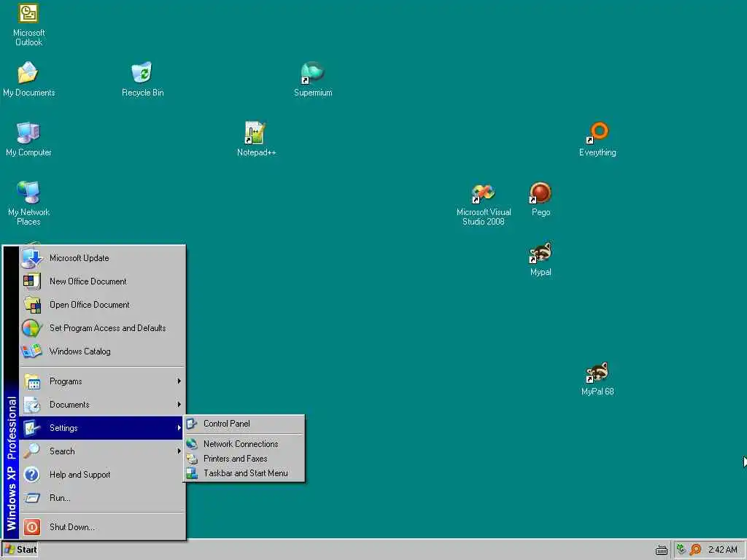This screenshot has width=747, height=560.
Task: Click the Help and Support question mark icon
Action: point(32,474)
